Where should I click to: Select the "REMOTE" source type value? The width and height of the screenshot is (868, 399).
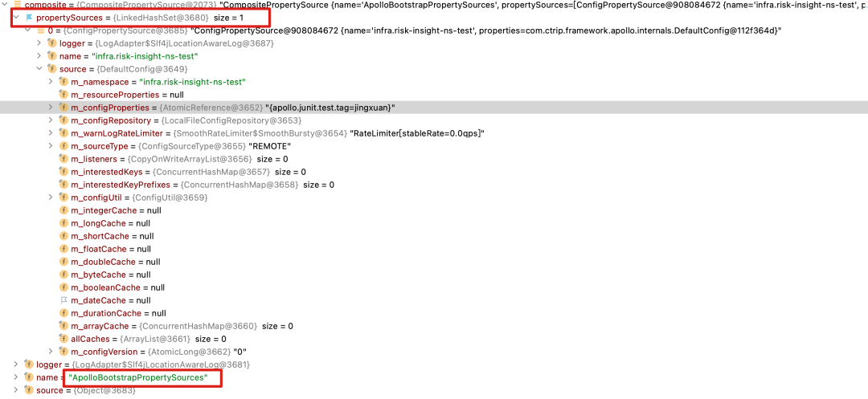[x=270, y=146]
